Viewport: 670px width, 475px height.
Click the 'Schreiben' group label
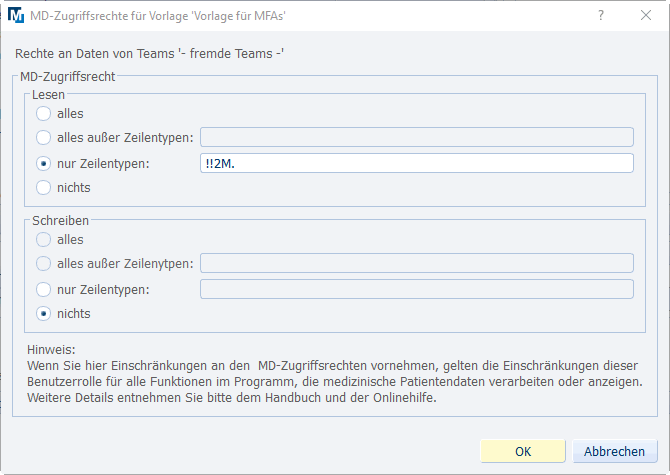coord(60,221)
